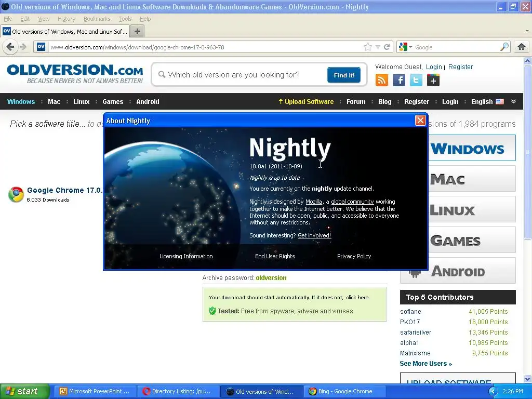The width and height of the screenshot is (532, 399).
Task: Open the Tools menu
Action: [125, 19]
